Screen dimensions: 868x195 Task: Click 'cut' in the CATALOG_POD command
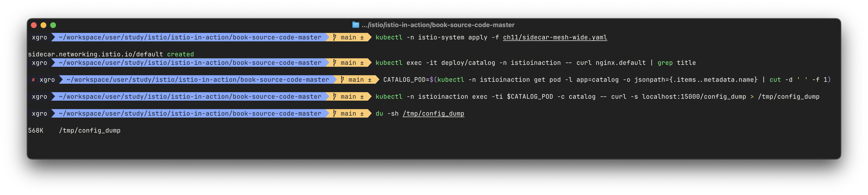click(775, 80)
